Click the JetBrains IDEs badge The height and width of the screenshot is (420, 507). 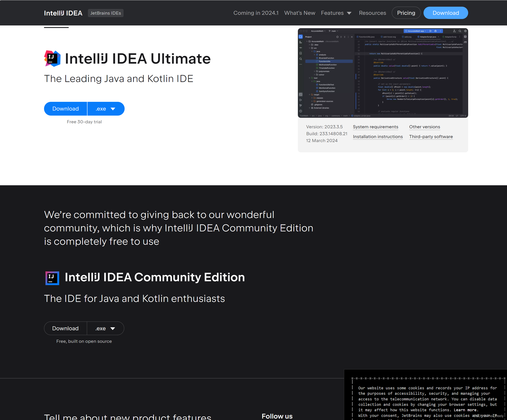(x=105, y=13)
